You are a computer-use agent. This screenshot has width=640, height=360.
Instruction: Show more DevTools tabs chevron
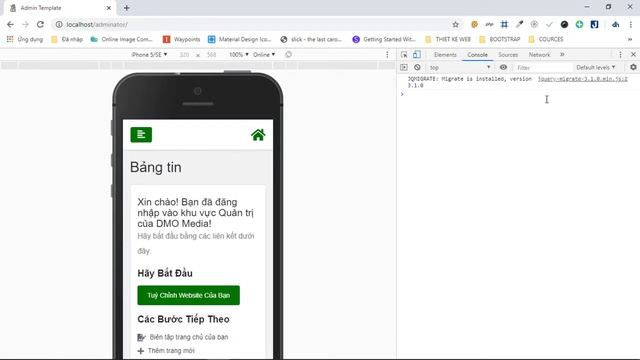coord(562,54)
